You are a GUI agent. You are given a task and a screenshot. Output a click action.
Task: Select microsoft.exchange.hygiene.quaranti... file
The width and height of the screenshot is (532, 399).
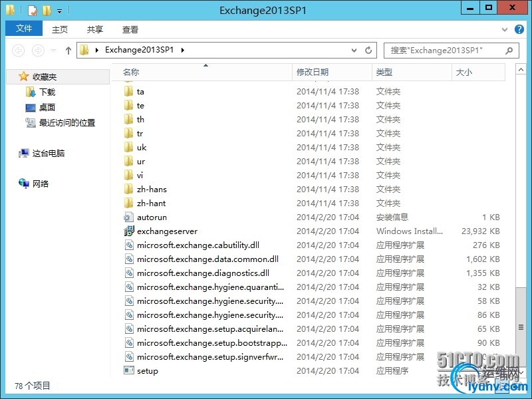(x=210, y=287)
